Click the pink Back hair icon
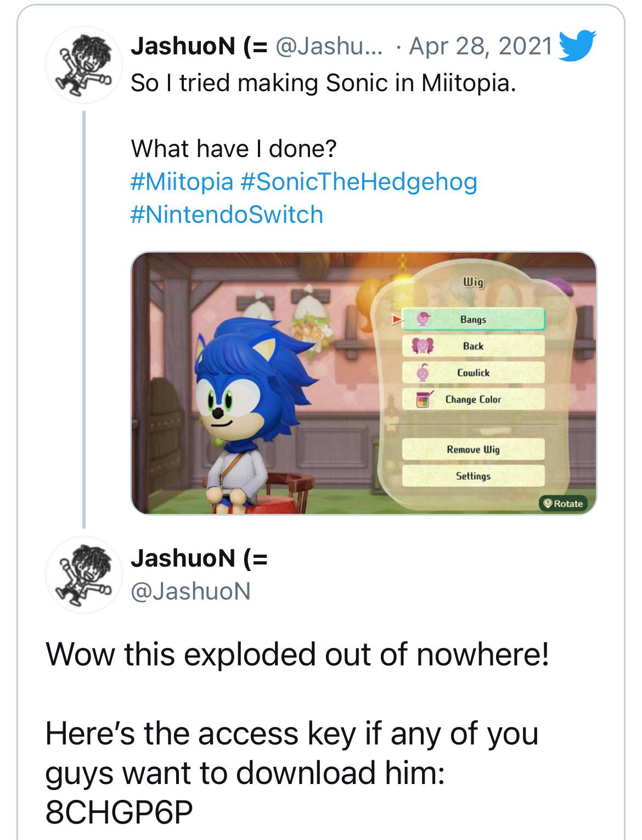The width and height of the screenshot is (642, 840). [423, 346]
